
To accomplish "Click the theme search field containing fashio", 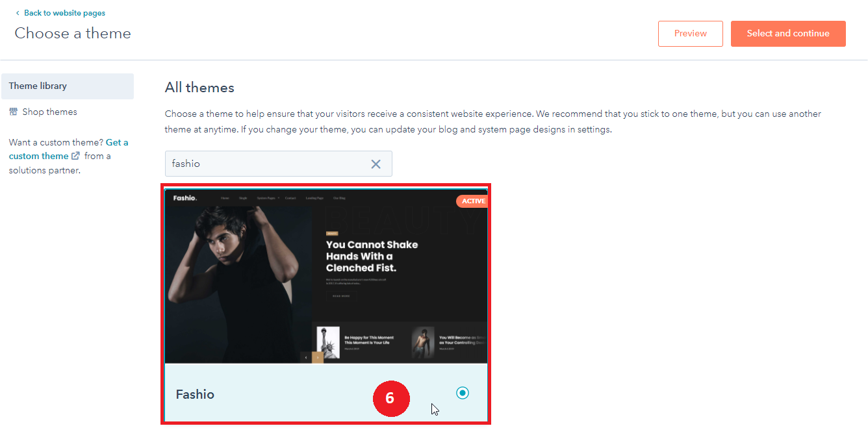I will (x=266, y=164).
